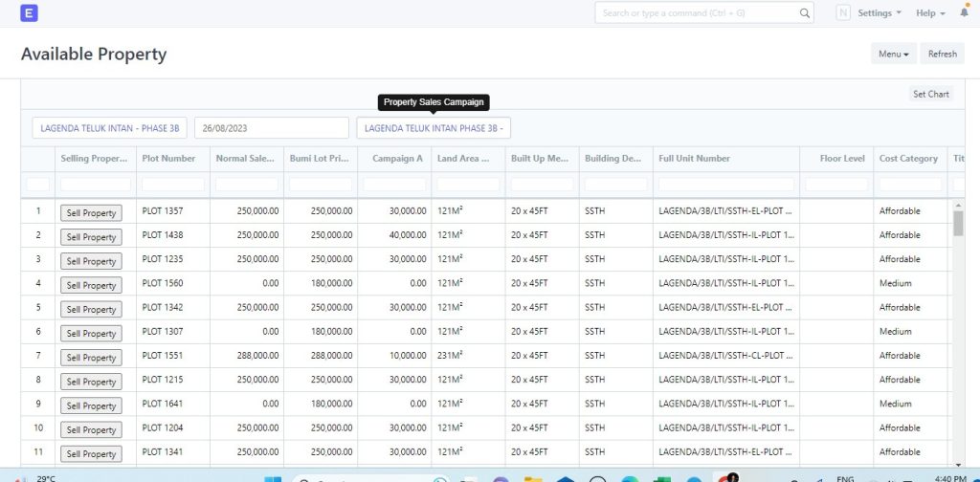The width and height of the screenshot is (980, 482).
Task: Click the filter box under Full Unit Number
Action: pyautogui.click(x=726, y=184)
